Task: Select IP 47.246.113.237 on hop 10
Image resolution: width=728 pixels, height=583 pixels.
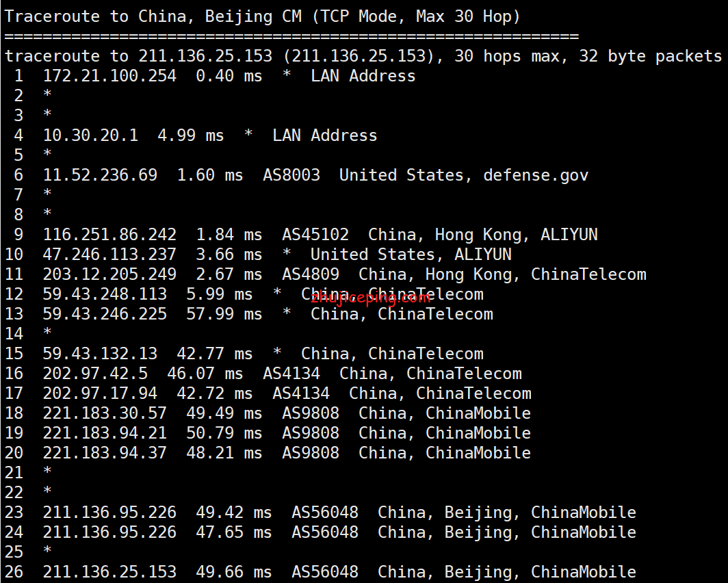Action: click(109, 255)
